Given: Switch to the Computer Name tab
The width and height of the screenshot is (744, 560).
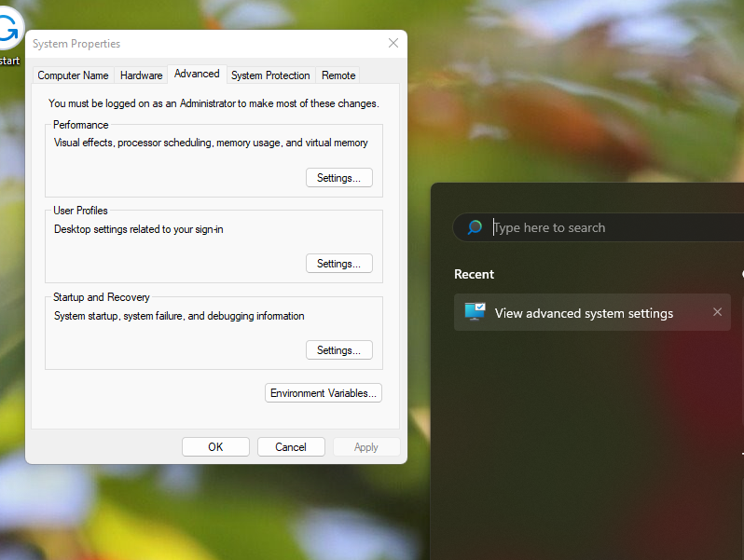Looking at the screenshot, I should click(73, 75).
